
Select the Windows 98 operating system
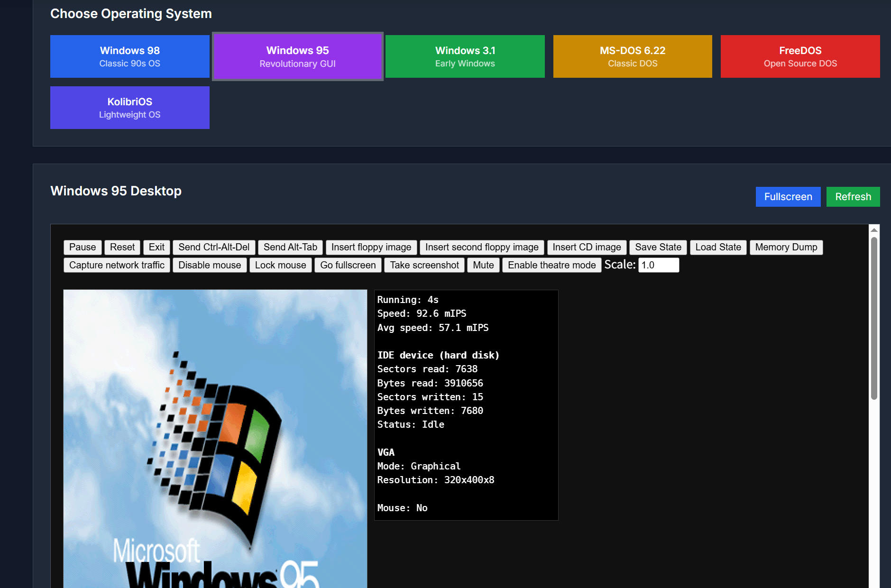tap(130, 56)
